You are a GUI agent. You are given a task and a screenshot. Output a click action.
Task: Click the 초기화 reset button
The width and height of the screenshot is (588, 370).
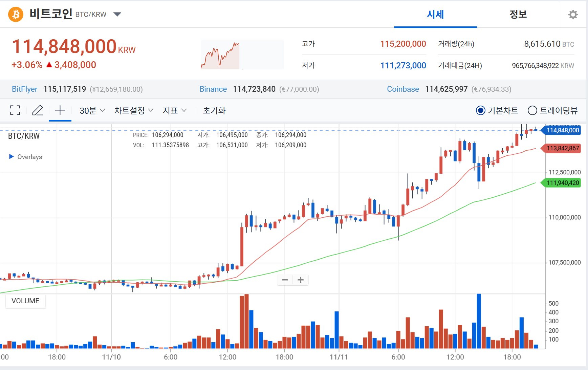tap(214, 110)
